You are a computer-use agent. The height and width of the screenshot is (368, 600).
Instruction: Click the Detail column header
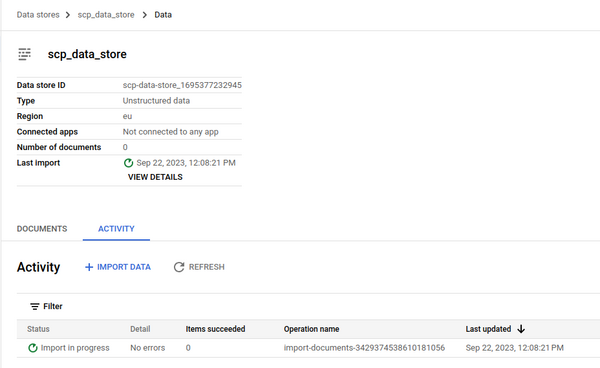140,329
